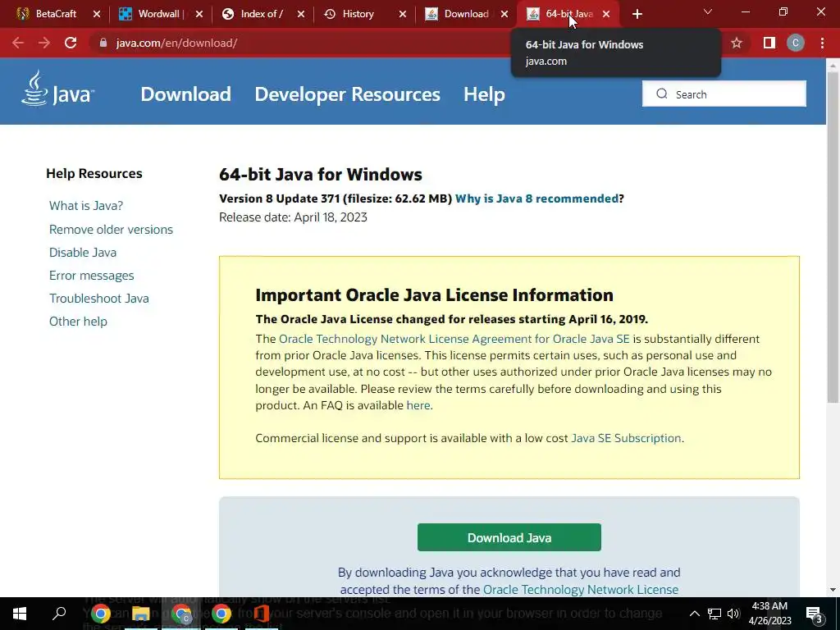Click the Search input field
This screenshot has height=630, width=840.
(724, 94)
